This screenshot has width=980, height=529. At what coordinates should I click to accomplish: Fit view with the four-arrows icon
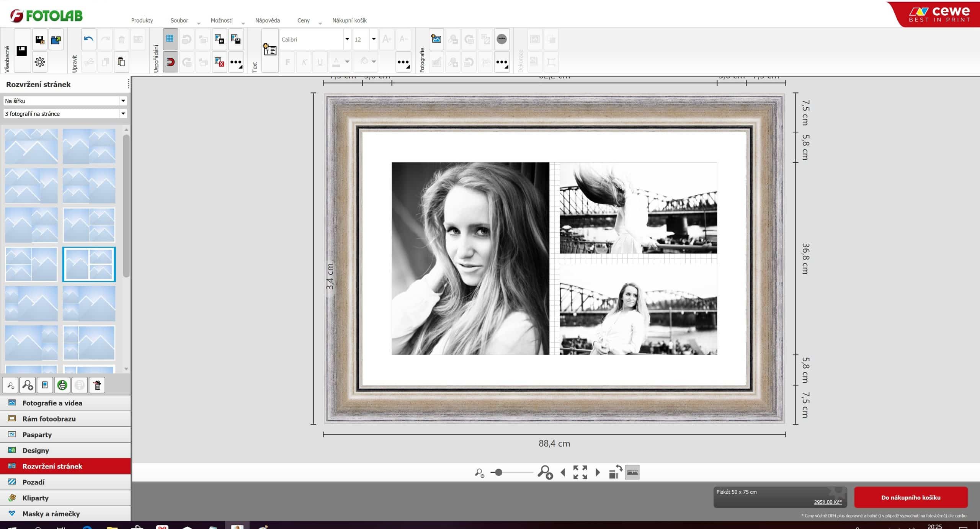tap(580, 472)
